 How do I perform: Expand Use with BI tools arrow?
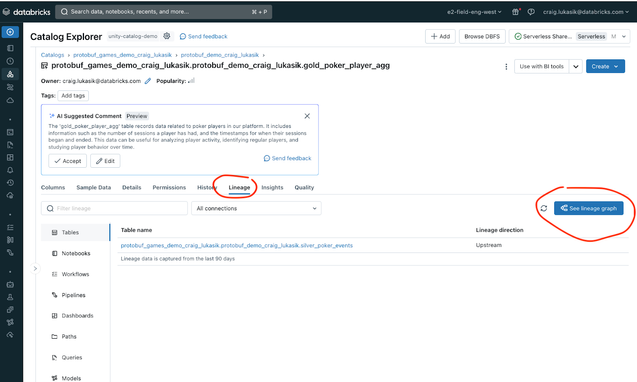576,66
